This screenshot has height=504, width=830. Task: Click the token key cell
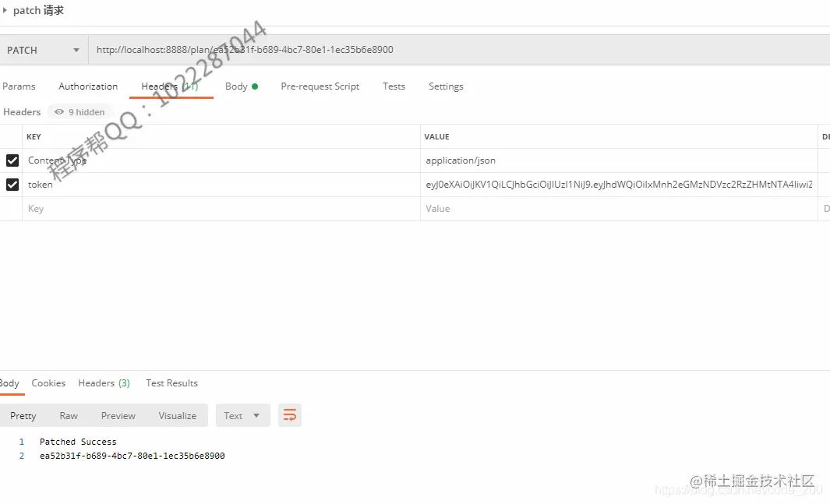click(221, 185)
